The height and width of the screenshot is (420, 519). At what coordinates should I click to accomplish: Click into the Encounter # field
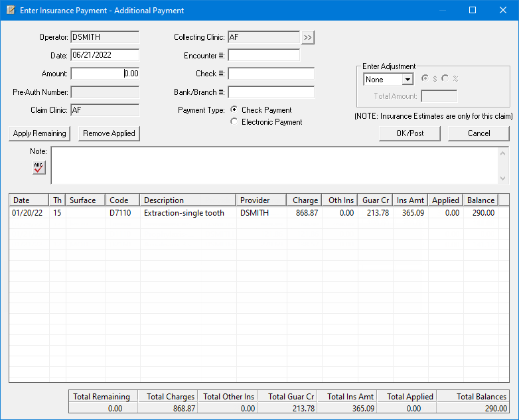pyautogui.click(x=263, y=55)
